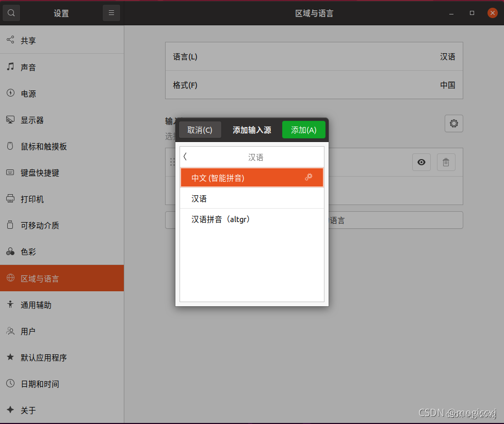Image resolution: width=504 pixels, height=424 pixels.
Task: Select 中文 (智能拼音) input source
Action: tap(252, 178)
